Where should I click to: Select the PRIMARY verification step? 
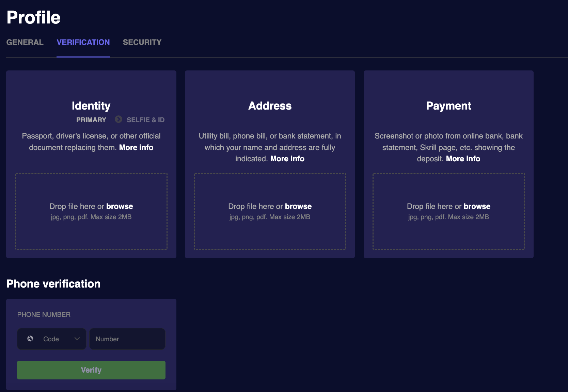(91, 119)
